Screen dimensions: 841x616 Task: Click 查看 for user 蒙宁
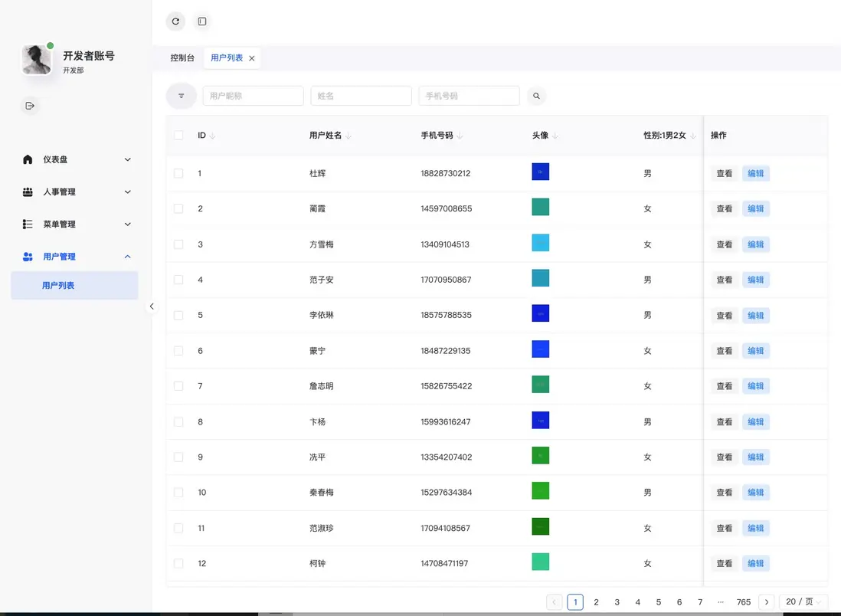pyautogui.click(x=724, y=351)
